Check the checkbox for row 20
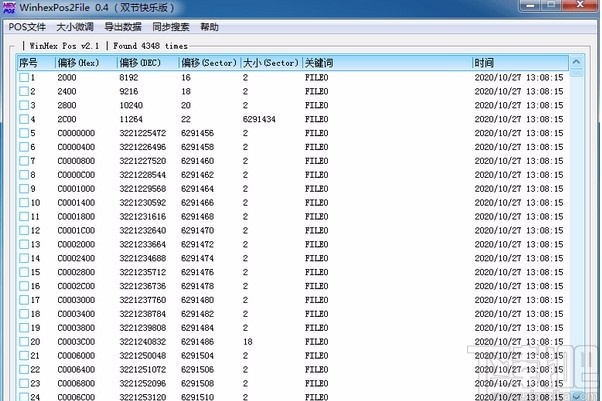The width and height of the screenshot is (602, 401). [x=24, y=341]
